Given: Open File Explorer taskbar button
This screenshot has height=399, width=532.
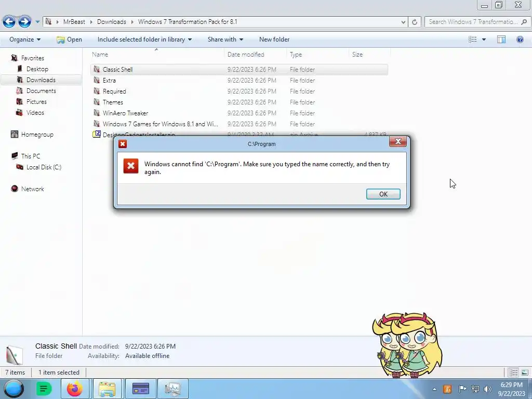Looking at the screenshot, I should pyautogui.click(x=107, y=389).
